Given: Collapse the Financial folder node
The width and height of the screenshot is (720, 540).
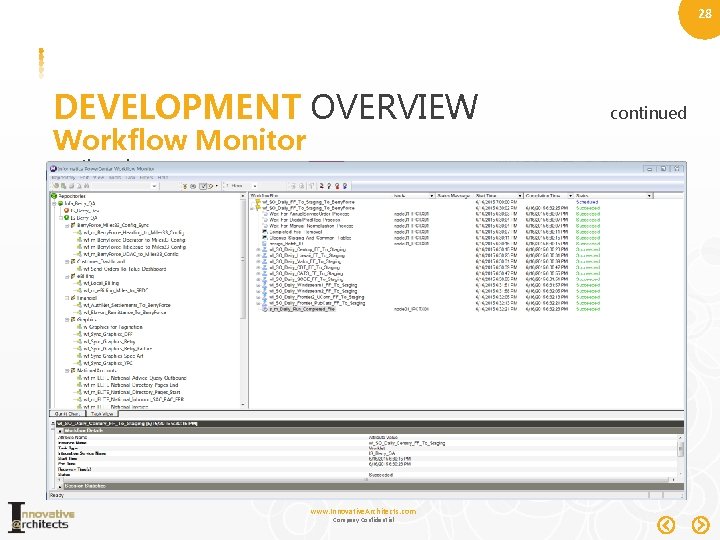Looking at the screenshot, I should tap(67, 298).
